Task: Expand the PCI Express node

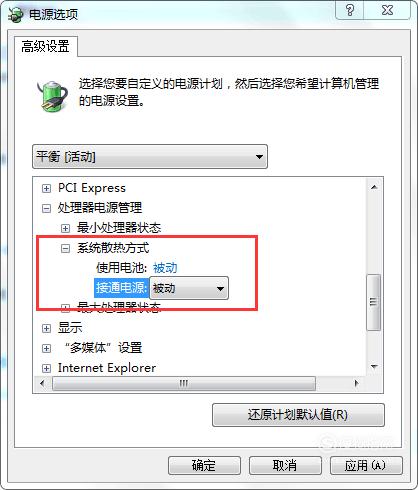Action: 46,189
